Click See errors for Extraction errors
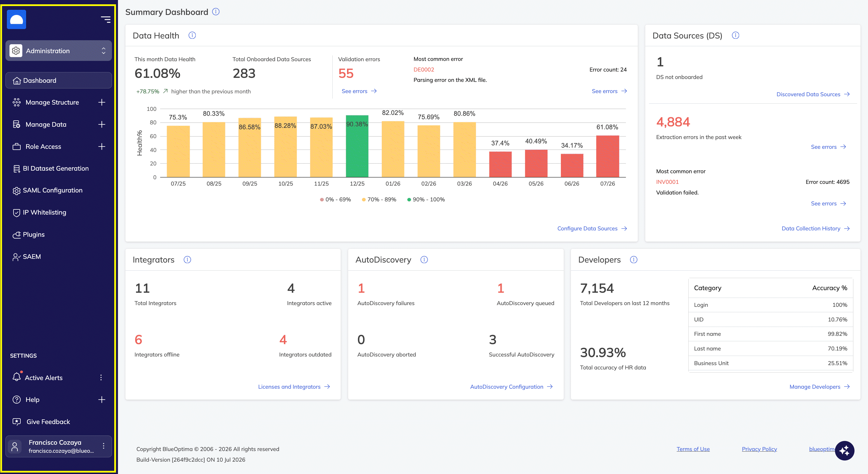The height and width of the screenshot is (474, 868). [828, 147]
